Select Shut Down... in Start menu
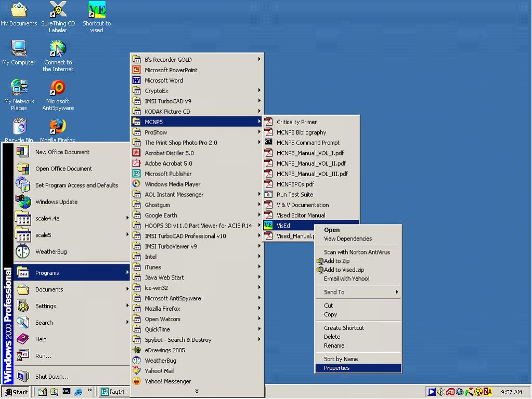Screen dimensions: 532x399 [x=72, y=376]
